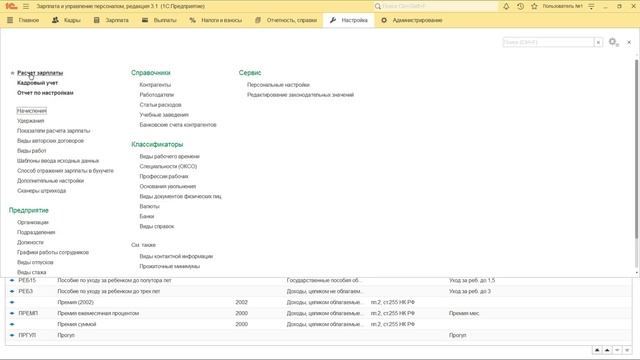Screen dimensions: 640x360
Task: Open Дополнительные настройки link
Action: coord(51,181)
